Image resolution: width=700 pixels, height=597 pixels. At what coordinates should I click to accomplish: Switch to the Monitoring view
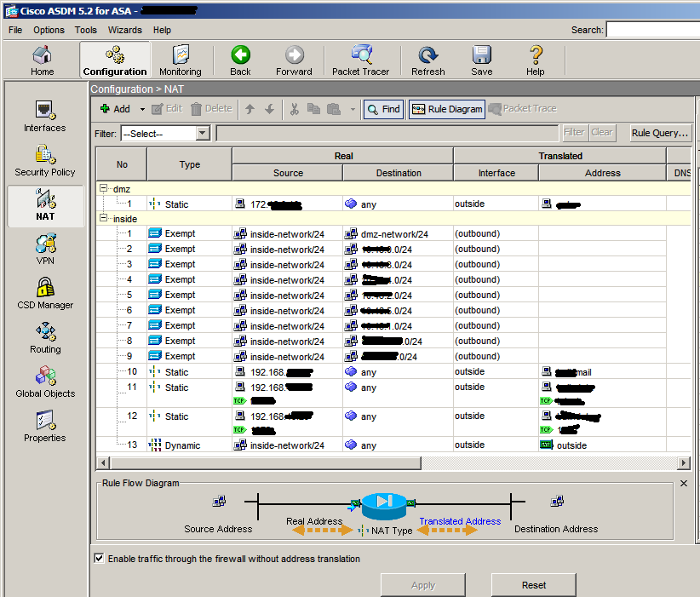coord(181,60)
